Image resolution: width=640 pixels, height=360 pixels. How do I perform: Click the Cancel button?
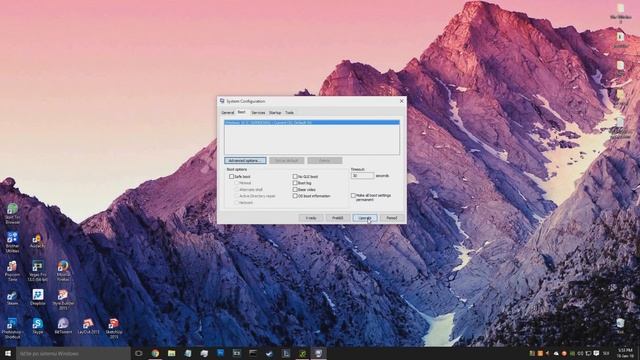(338, 218)
